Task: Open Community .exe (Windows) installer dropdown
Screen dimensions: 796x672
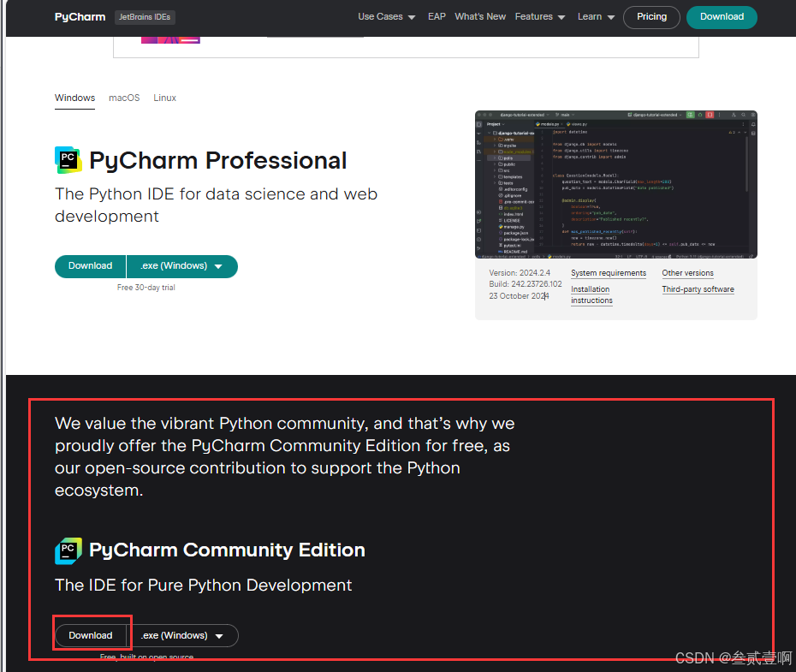Action: [x=182, y=635]
